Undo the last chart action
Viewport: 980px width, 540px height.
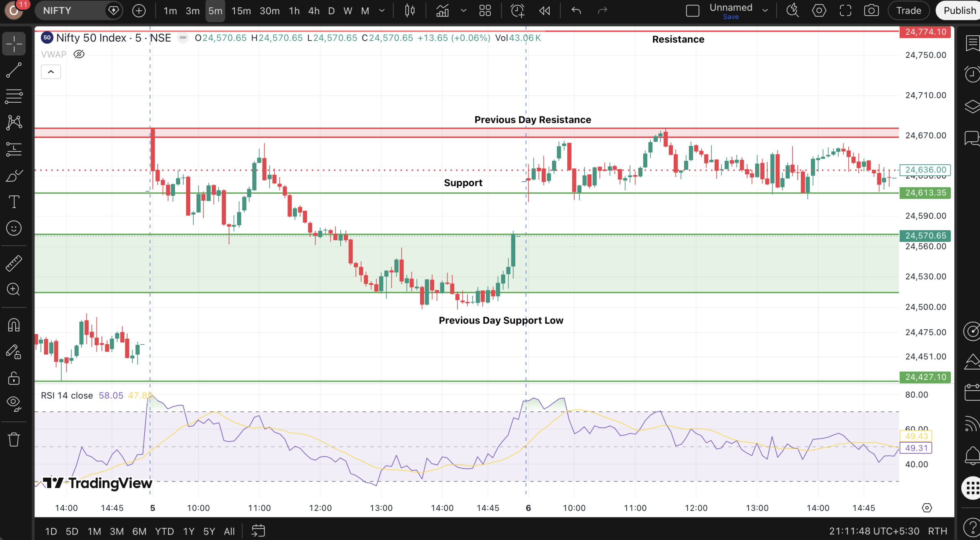(x=576, y=11)
